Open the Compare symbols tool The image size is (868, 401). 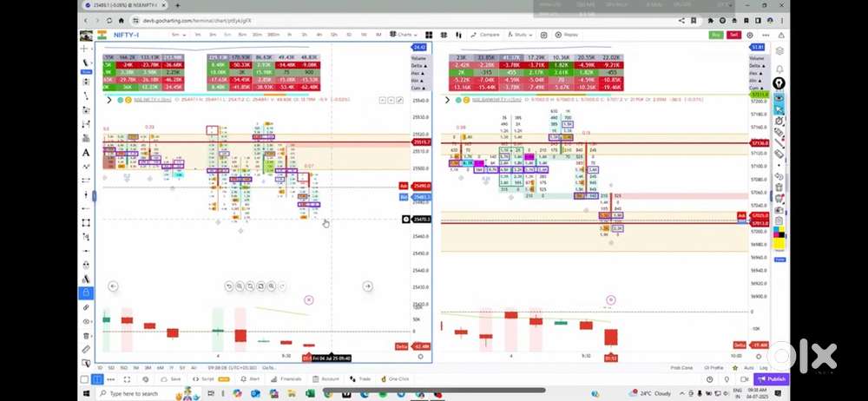click(x=486, y=35)
